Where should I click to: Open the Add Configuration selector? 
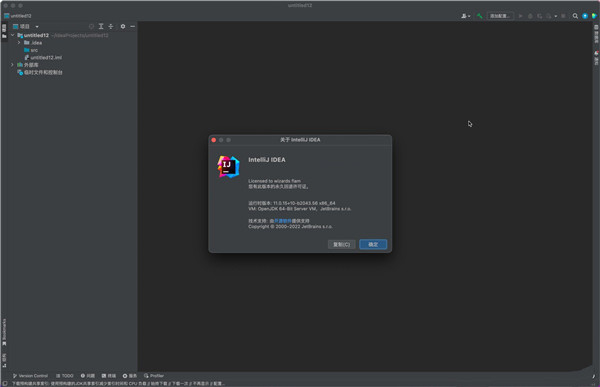point(500,16)
